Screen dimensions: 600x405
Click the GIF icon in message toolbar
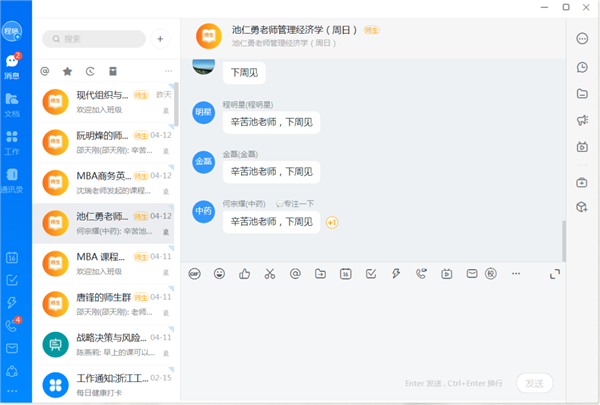click(195, 273)
